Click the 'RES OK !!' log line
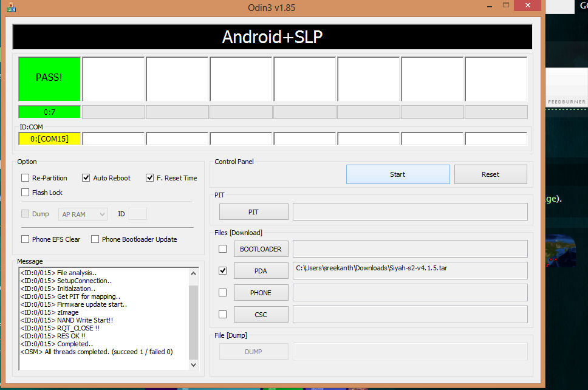Screen dimensions: 588x390 [x=53, y=336]
